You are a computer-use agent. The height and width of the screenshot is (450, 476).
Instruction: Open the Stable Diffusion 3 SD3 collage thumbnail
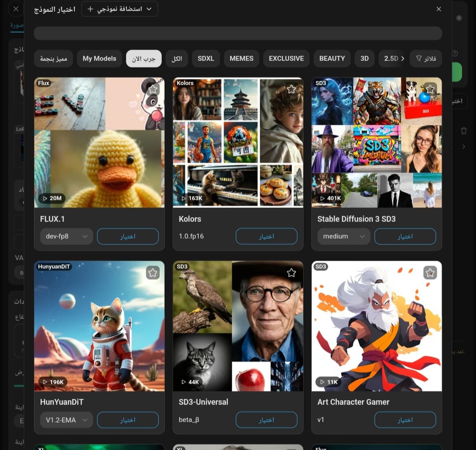[x=376, y=142]
